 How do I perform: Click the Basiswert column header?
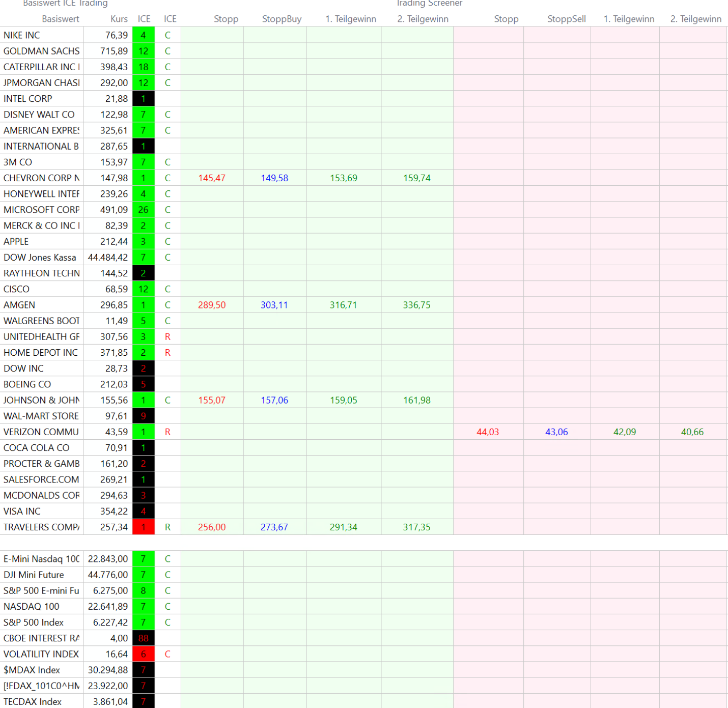61,19
